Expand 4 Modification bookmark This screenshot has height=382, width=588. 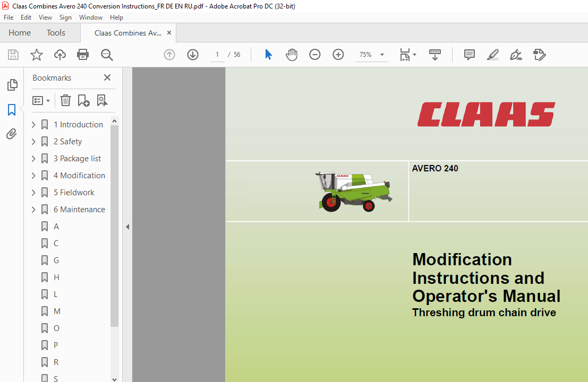pos(33,176)
